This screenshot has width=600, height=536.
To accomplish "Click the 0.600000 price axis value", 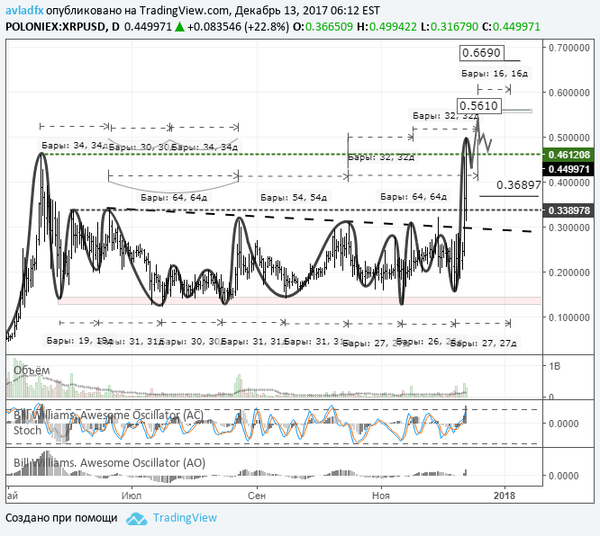I will [x=569, y=93].
